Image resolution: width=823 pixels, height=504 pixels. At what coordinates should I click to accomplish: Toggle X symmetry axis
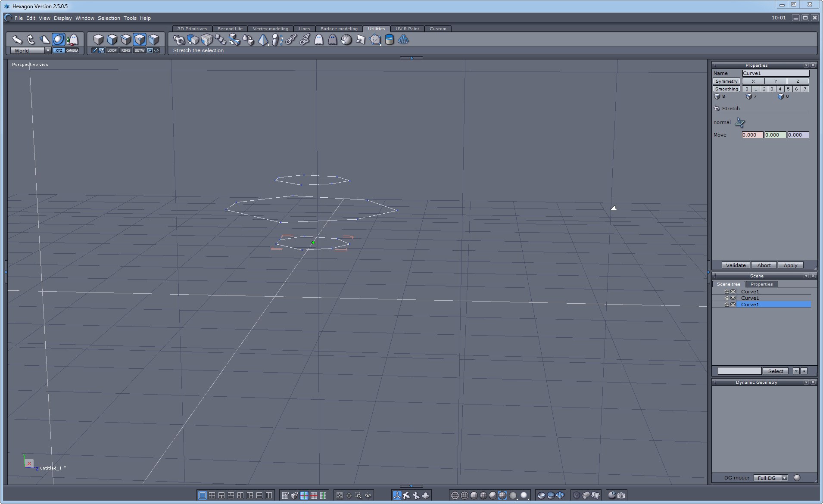[753, 81]
